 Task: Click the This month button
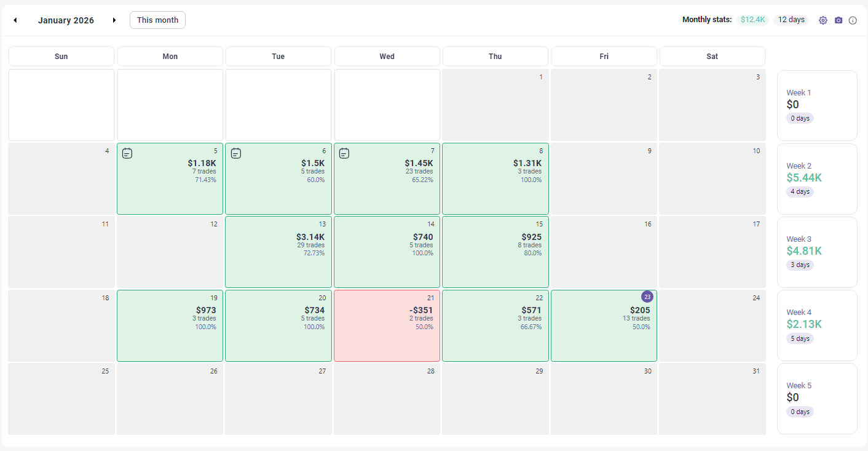[157, 20]
